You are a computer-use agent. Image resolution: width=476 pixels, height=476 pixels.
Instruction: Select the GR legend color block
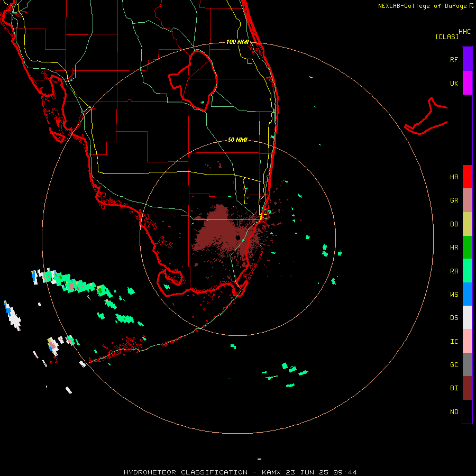[467, 200]
